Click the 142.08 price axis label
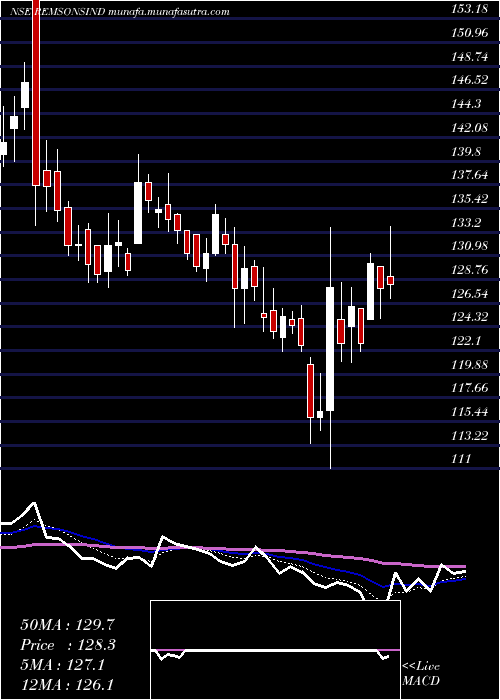This screenshot has width=500, height=700. (471, 128)
